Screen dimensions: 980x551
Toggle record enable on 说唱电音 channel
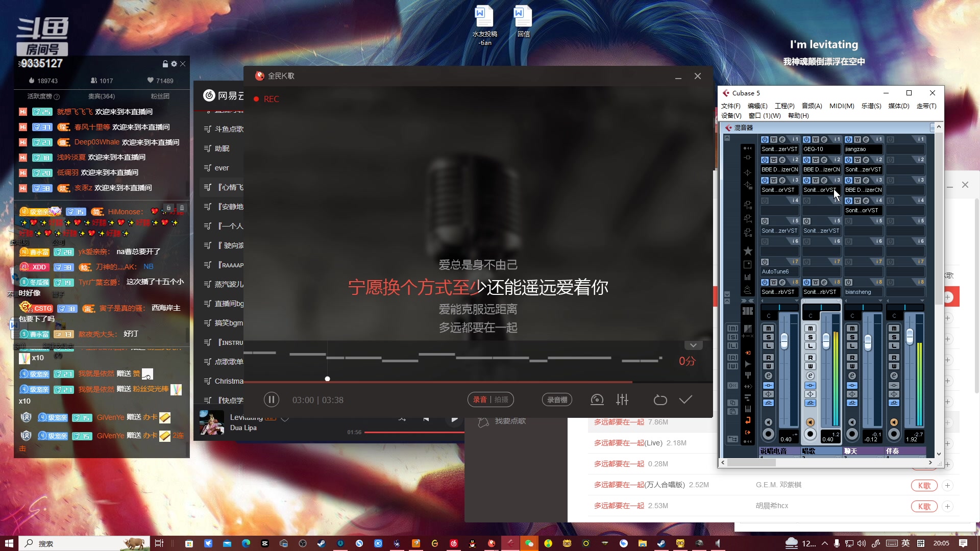(769, 434)
